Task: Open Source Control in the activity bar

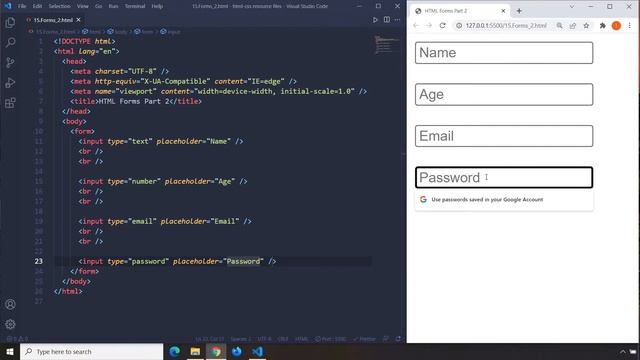Action: [10, 62]
